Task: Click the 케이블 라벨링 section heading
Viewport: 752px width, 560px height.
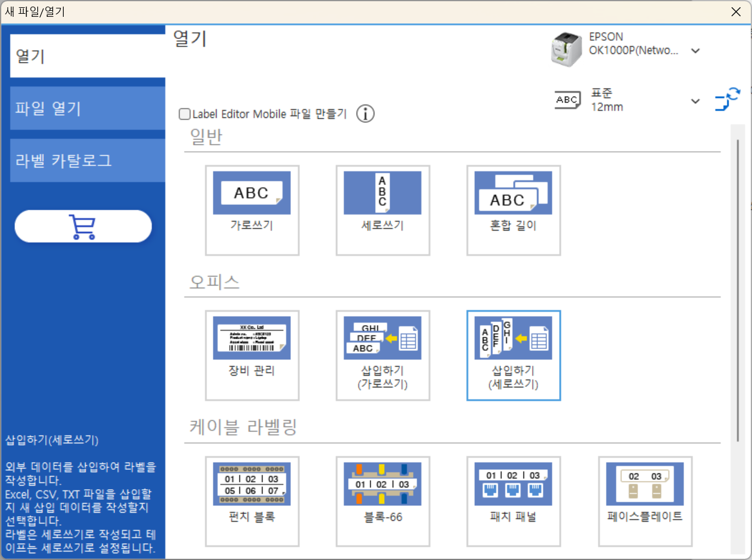Action: (243, 428)
